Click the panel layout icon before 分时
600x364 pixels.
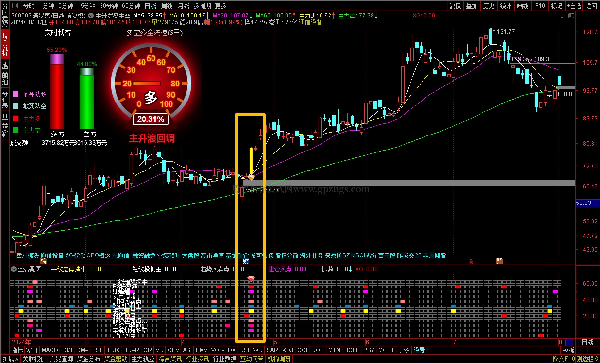(x=15, y=5)
